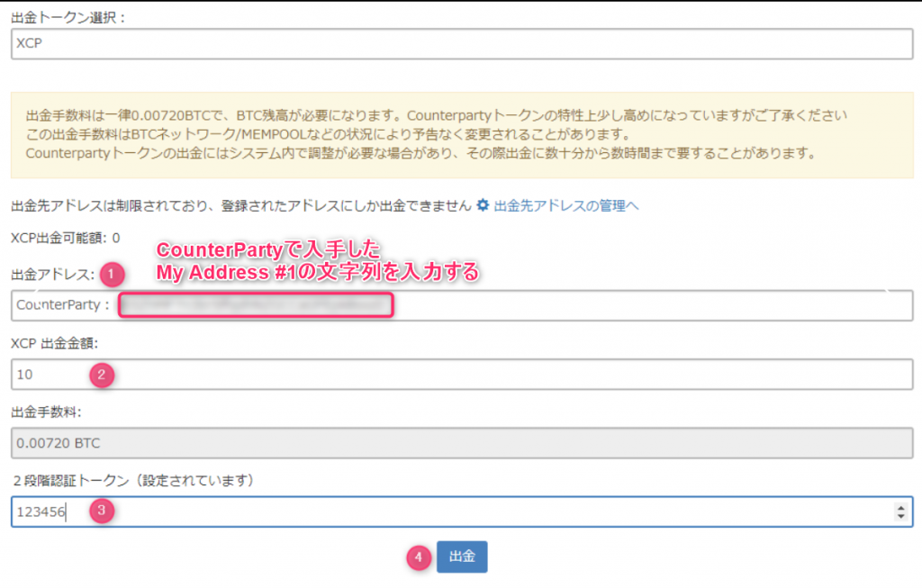Click the 2段階認証トークン label text
The height and width of the screenshot is (588, 922).
tap(134, 479)
